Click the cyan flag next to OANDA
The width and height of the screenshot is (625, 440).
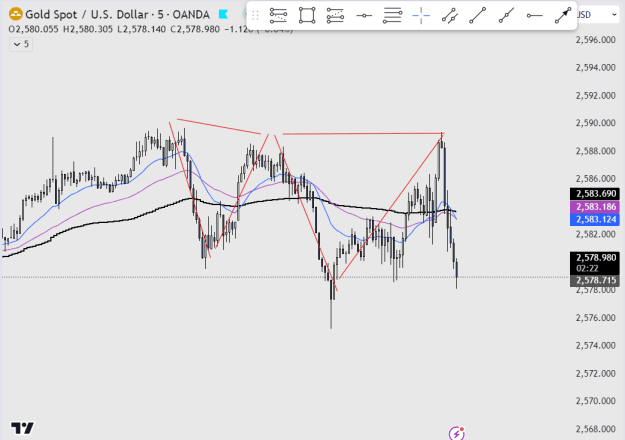[224, 15]
